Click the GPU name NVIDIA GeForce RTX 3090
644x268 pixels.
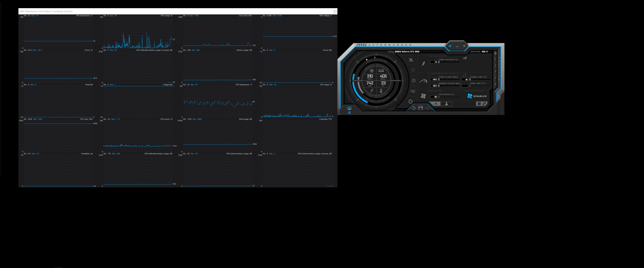[407, 52]
